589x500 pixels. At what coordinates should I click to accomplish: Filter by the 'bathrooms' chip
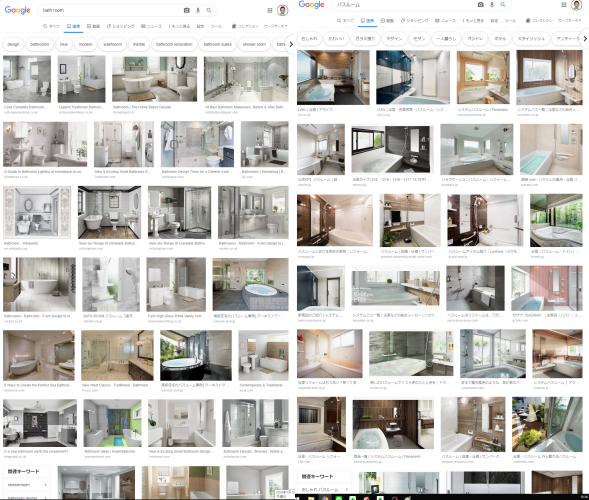coord(39,44)
